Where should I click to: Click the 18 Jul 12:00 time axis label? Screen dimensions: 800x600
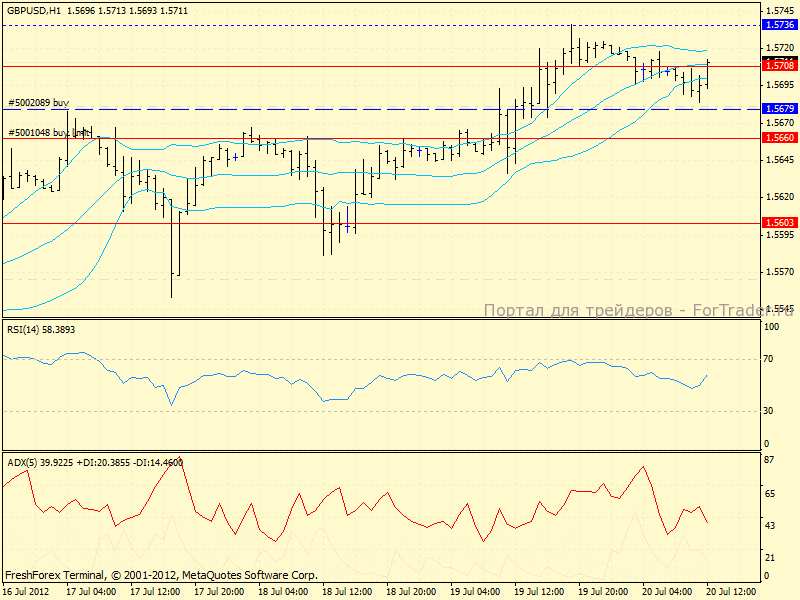tap(345, 592)
